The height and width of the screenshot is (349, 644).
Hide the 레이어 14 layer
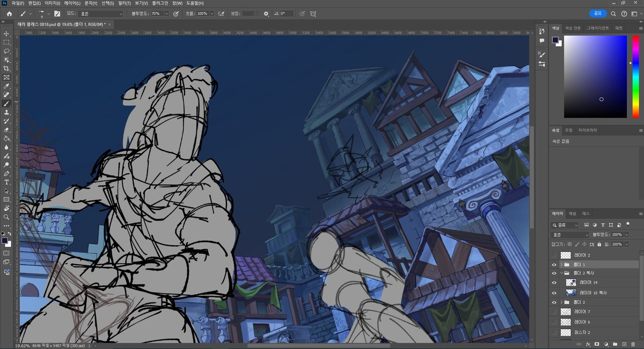click(554, 282)
